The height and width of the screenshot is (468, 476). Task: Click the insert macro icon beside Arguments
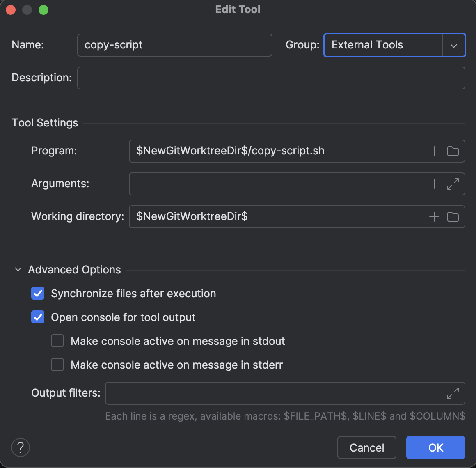(x=433, y=184)
